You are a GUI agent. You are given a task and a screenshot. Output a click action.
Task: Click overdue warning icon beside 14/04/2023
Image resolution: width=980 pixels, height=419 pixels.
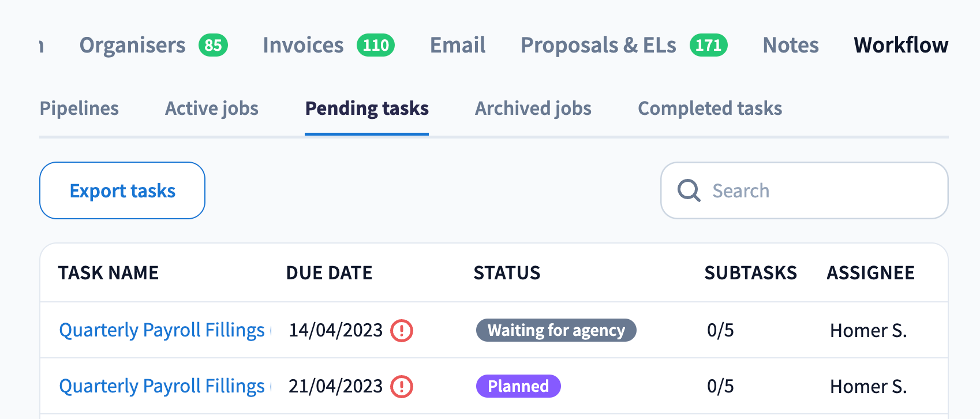point(402,331)
